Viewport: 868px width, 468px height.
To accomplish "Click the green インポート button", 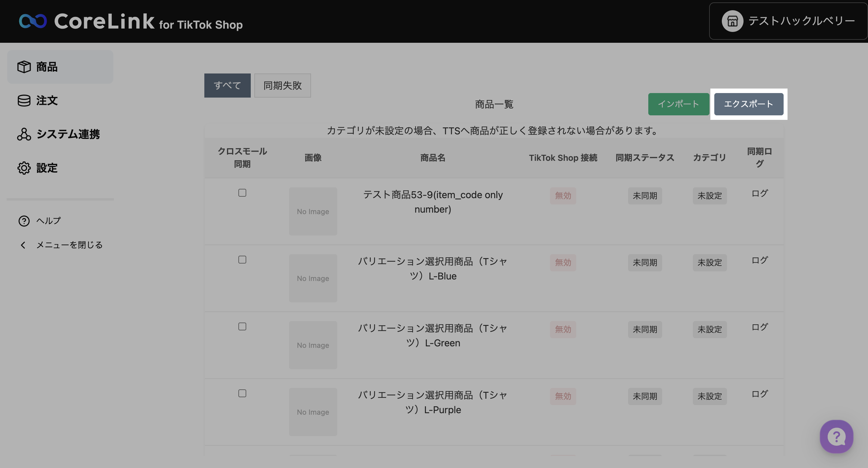I will [x=678, y=104].
